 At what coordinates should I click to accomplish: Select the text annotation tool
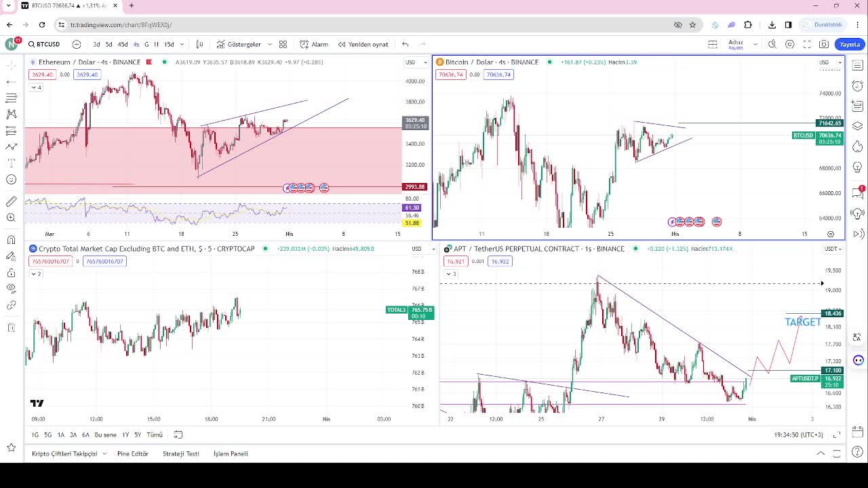(11, 163)
